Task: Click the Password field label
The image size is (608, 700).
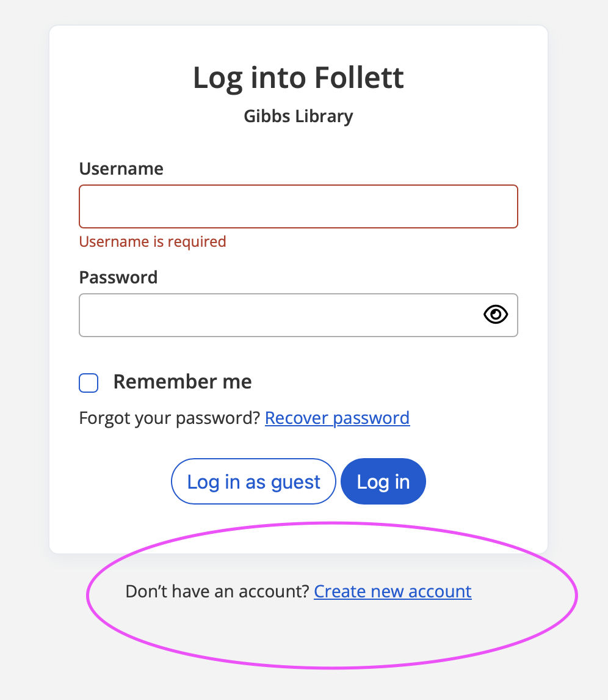Action: tap(118, 277)
